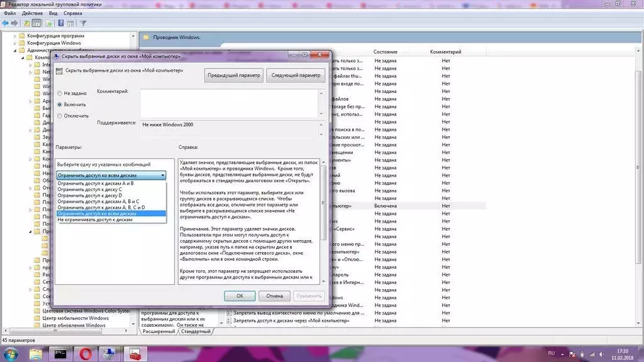The height and width of the screenshot is (362, 644).
Task: Click the 'Включена' status cell
Action: click(386, 206)
